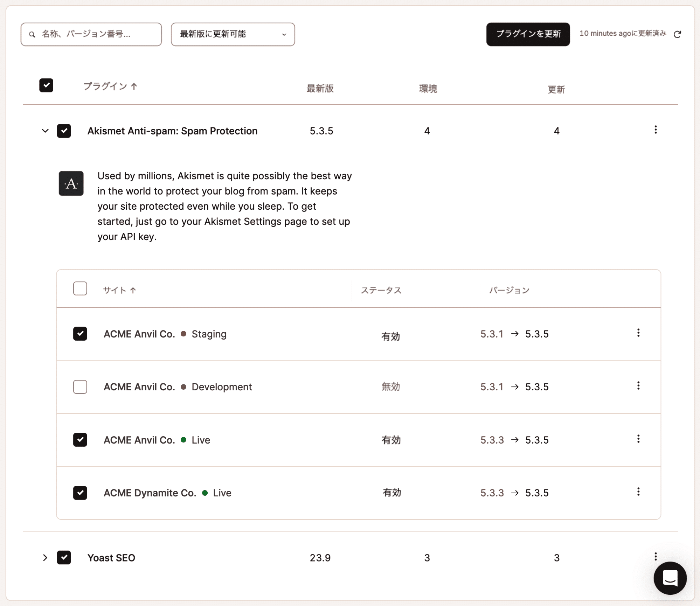Image resolution: width=700 pixels, height=606 pixels.
Task: Click ACME Anvil Co. Staging site name
Action: tap(139, 334)
